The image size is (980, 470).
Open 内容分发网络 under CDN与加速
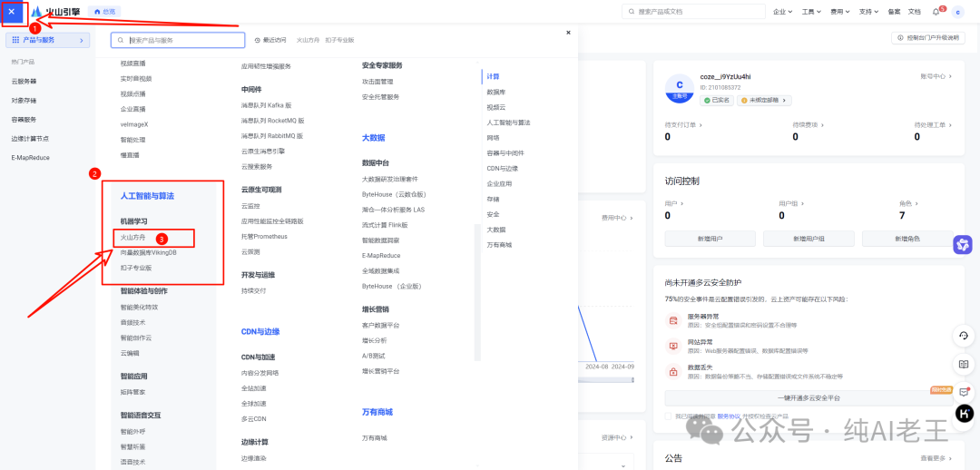pyautogui.click(x=260, y=373)
